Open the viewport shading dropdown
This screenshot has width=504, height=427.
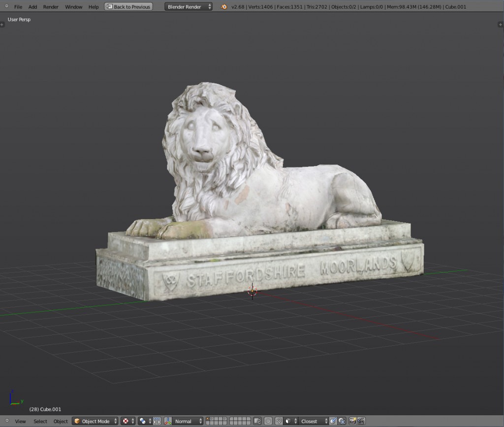(x=126, y=421)
